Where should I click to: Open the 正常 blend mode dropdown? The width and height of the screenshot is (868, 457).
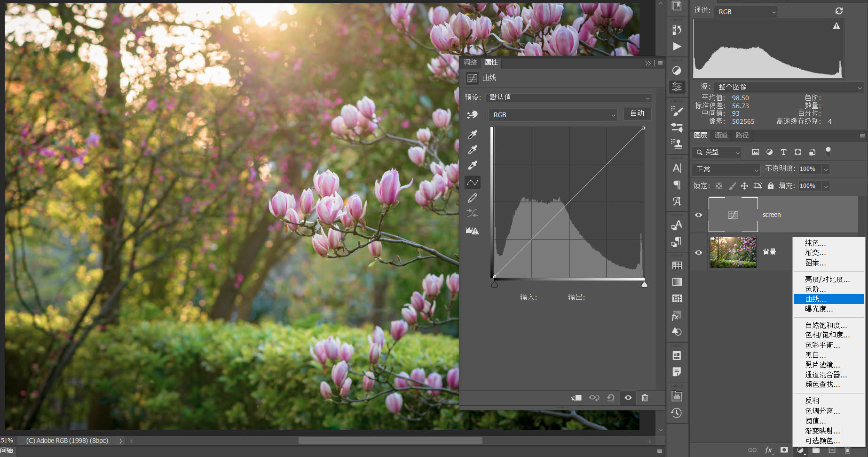coord(726,169)
